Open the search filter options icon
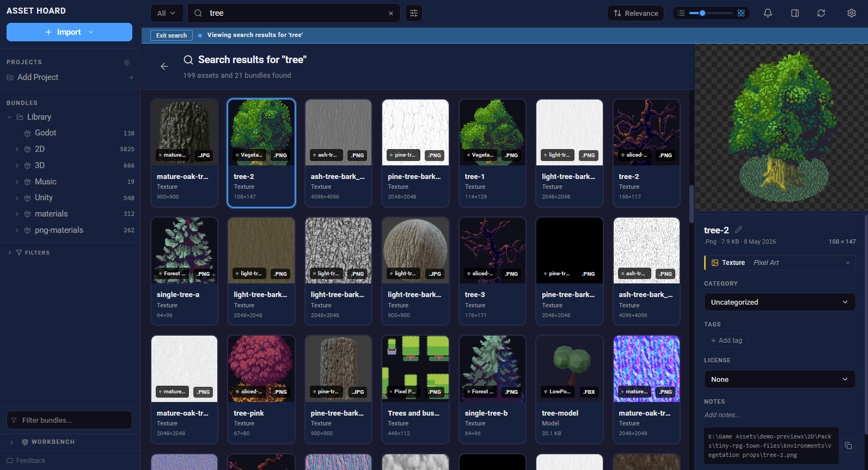The width and height of the screenshot is (868, 470). pos(414,13)
